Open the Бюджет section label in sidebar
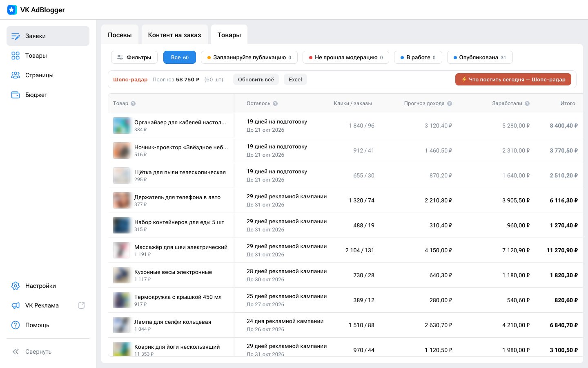 click(x=36, y=95)
